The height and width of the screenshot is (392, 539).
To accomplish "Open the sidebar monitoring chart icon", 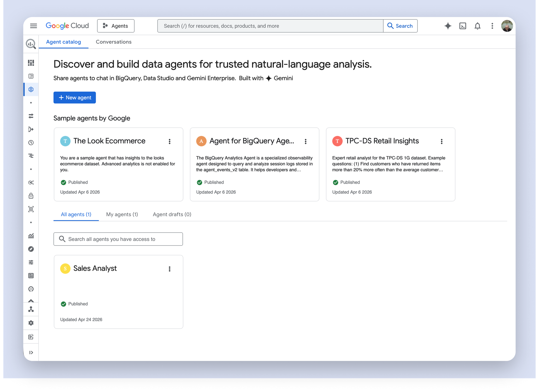I will coord(31,236).
